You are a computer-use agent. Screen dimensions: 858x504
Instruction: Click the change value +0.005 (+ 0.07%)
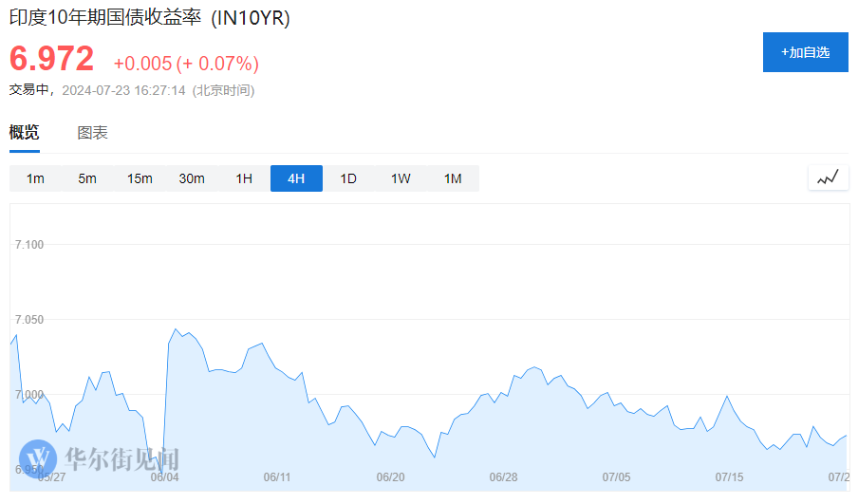(186, 64)
